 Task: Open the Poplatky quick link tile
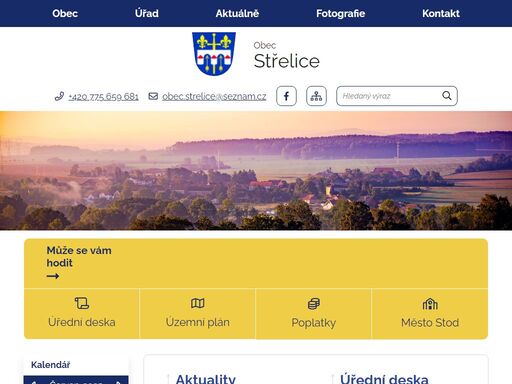click(x=313, y=314)
